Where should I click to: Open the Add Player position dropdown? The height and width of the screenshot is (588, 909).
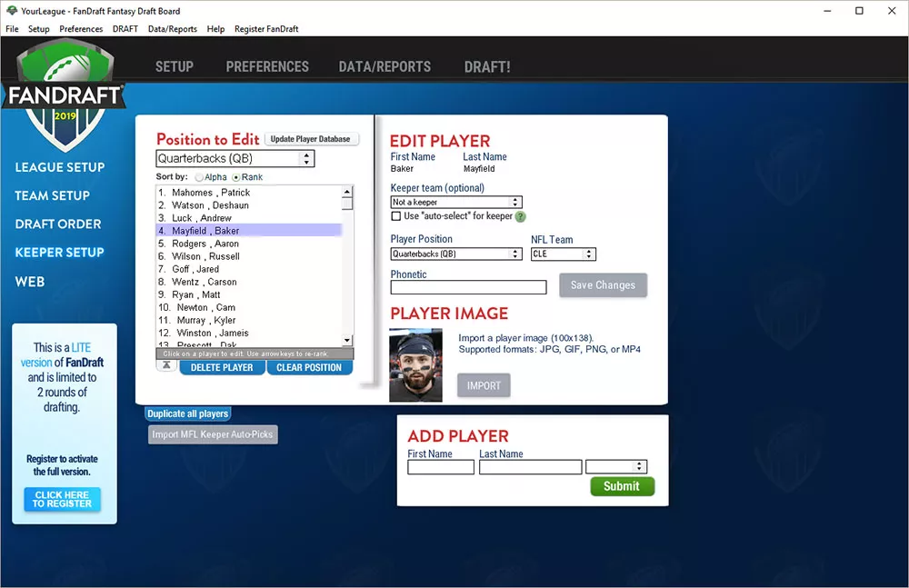pos(616,467)
